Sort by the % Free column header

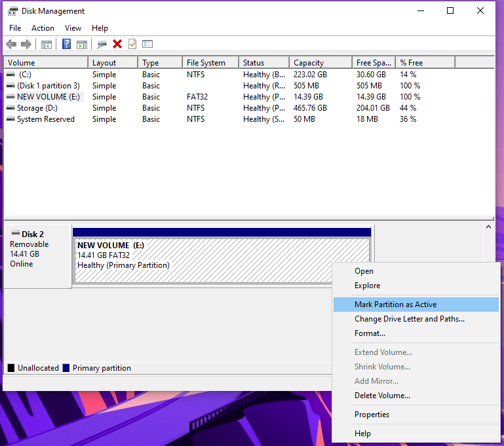[x=425, y=63]
